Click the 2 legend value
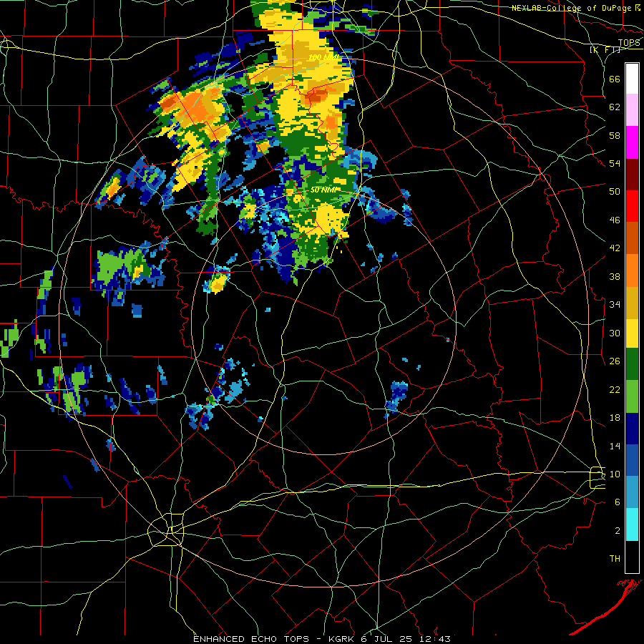644x644 pixels. 617,531
